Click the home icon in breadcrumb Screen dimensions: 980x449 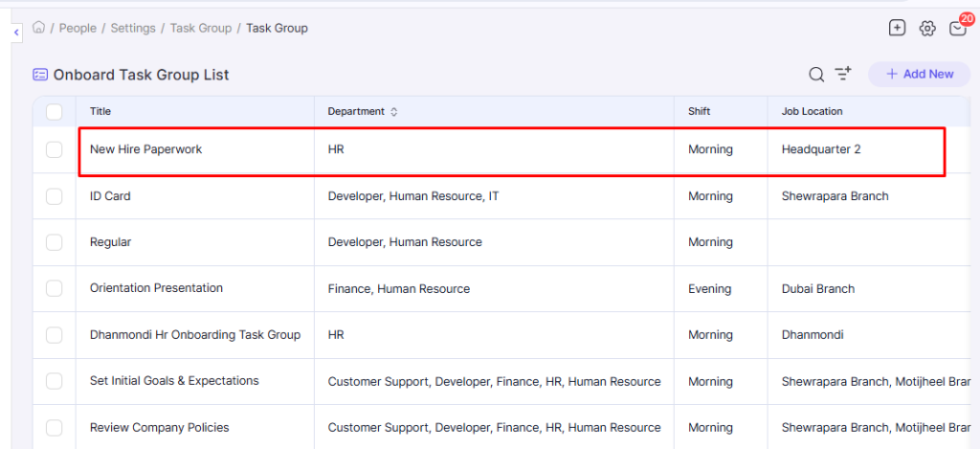coord(38,28)
